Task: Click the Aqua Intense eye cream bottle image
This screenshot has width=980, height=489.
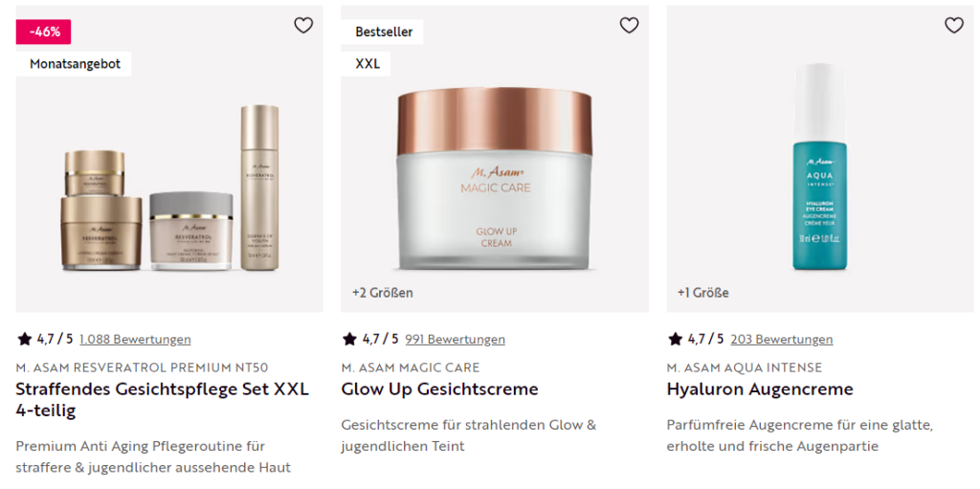Action: click(819, 167)
